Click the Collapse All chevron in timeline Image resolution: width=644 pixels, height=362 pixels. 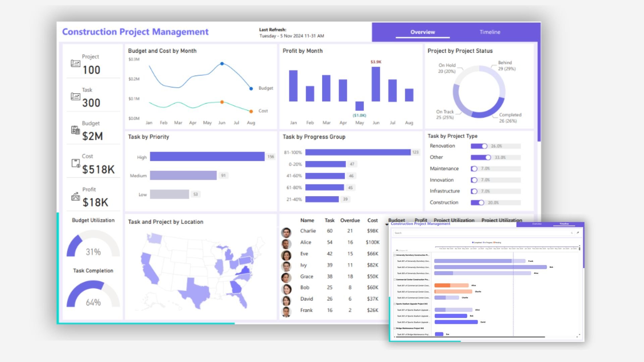pyautogui.click(x=397, y=250)
